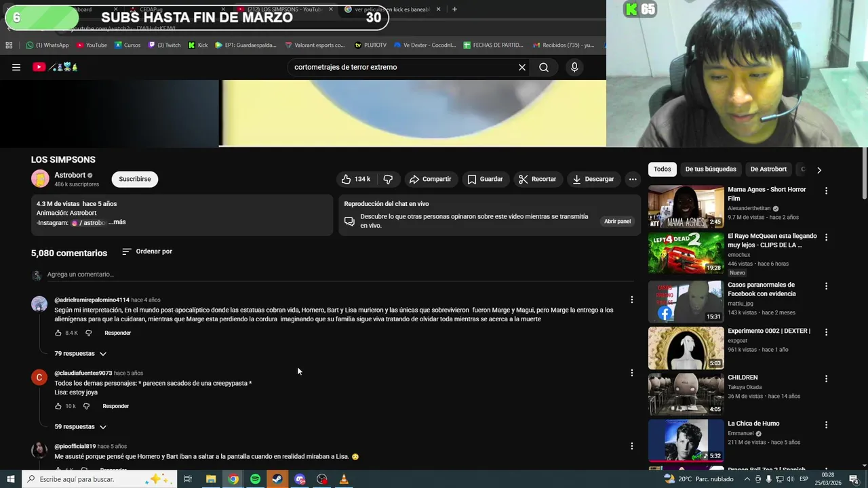Screen dimensions: 868x488
Task: Open options menu for adrielramirepalomino4114 comment
Action: pos(631,300)
